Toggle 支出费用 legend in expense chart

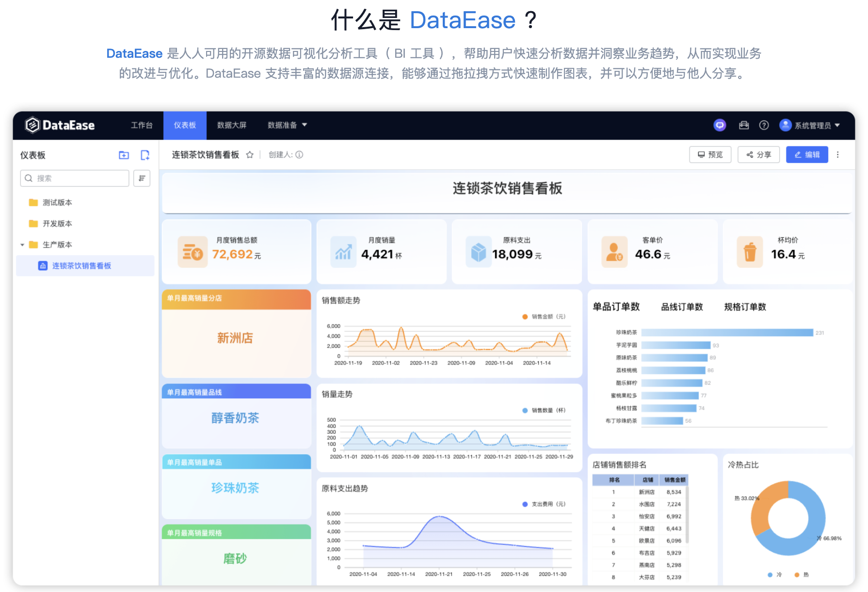click(x=544, y=504)
